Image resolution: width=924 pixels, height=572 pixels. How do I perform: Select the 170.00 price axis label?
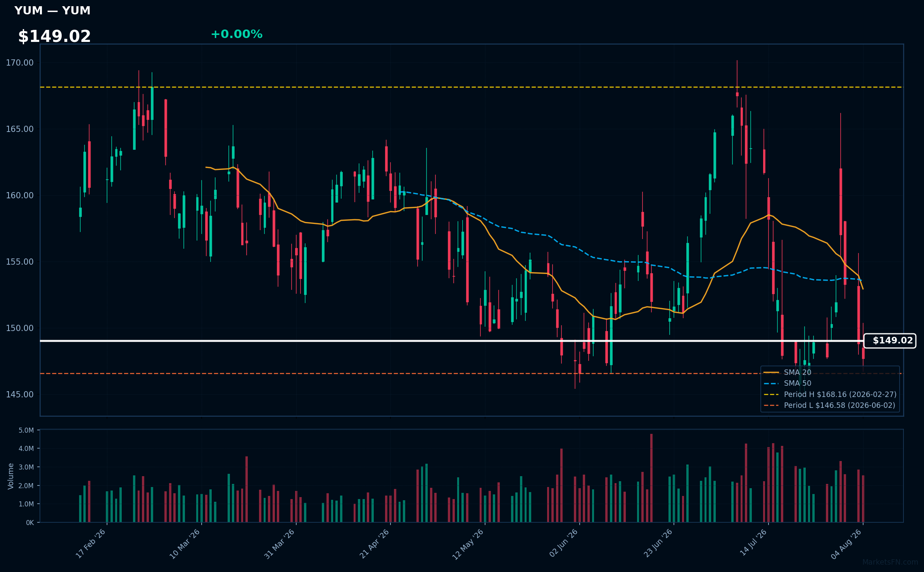click(x=20, y=63)
